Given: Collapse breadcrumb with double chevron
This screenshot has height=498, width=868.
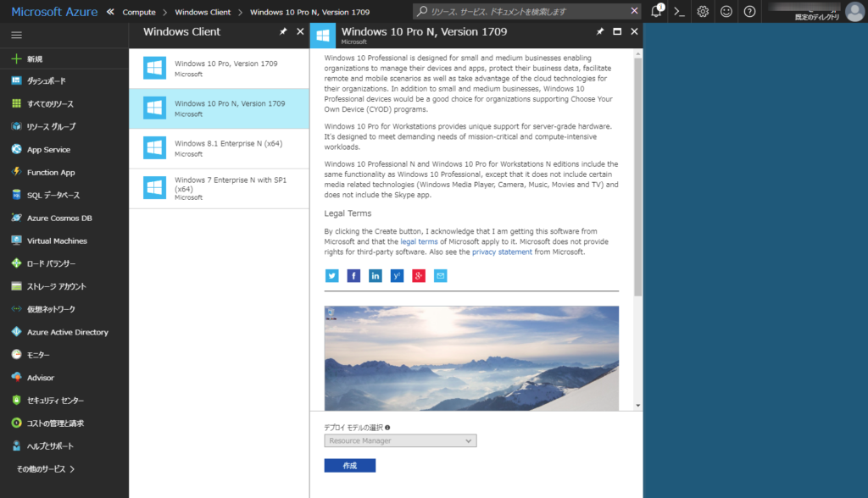Looking at the screenshot, I should (110, 12).
